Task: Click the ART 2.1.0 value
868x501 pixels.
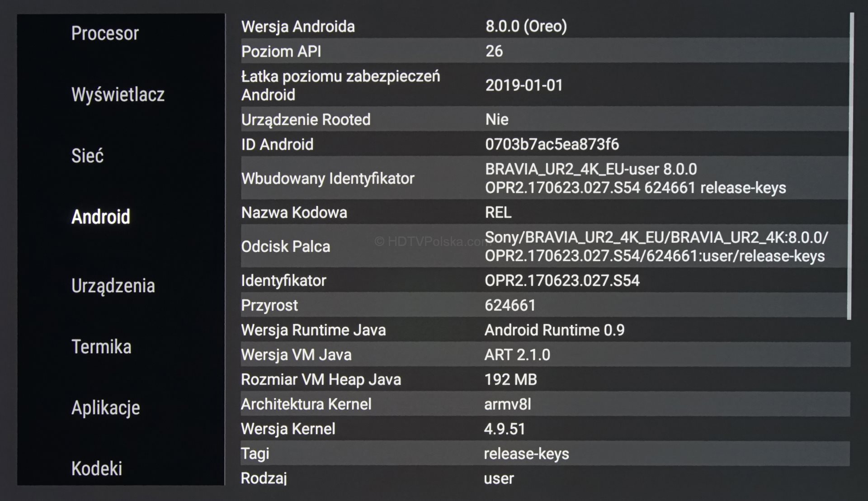Action: point(517,355)
